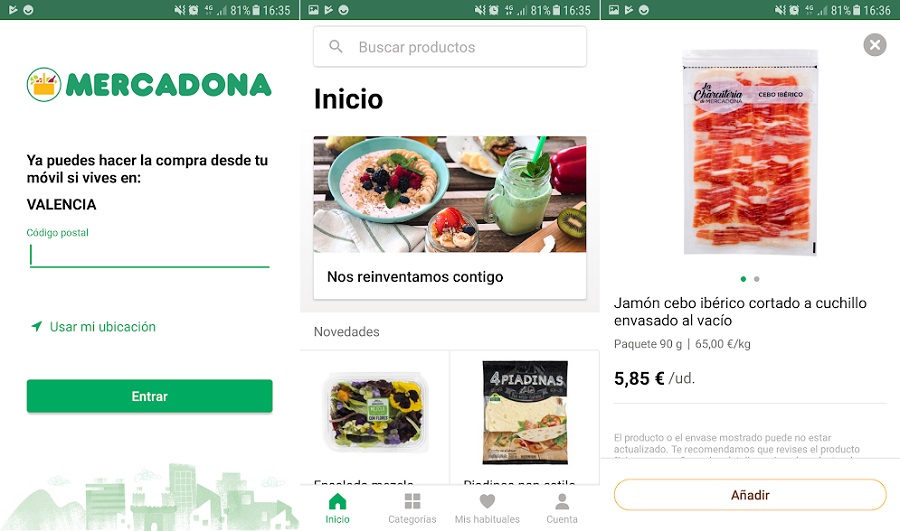Focus the Buscar productos search field
The width and height of the screenshot is (900, 531).
[x=450, y=46]
